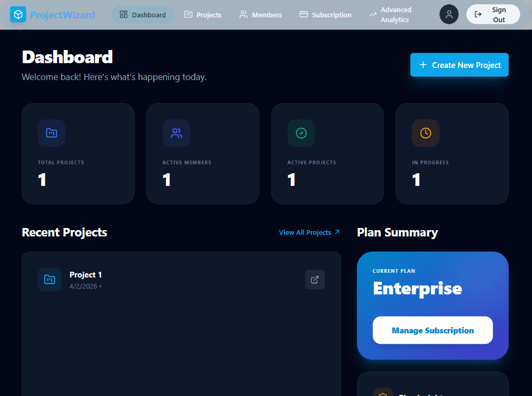Click the In Progress clock icon
Viewport: 532px width, 396px height.
pos(425,133)
